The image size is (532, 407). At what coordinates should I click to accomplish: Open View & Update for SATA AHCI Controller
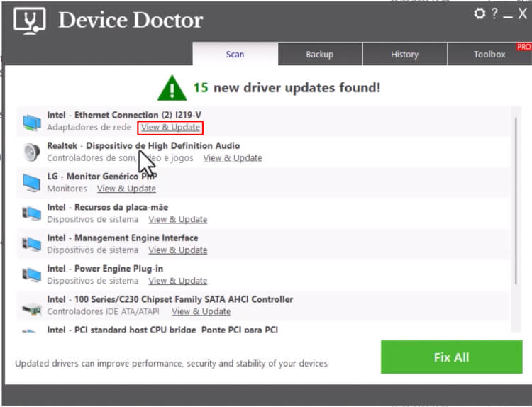201,312
